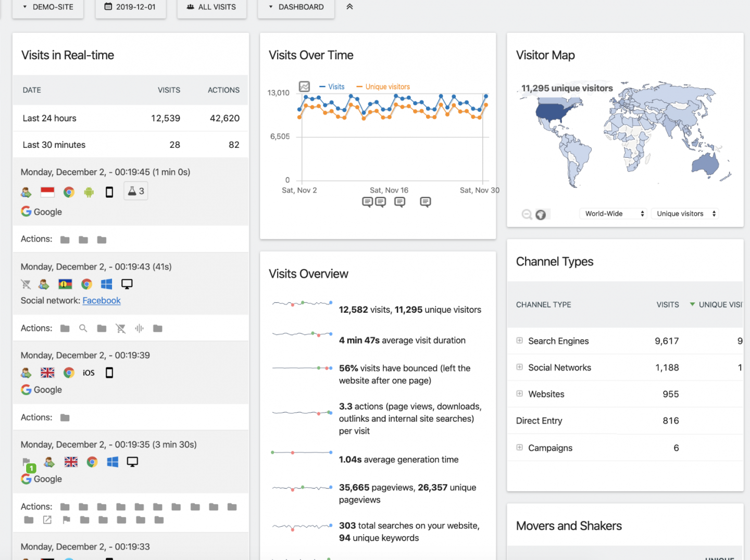
Task: Click the last annotation icon below chart
Action: tap(426, 202)
